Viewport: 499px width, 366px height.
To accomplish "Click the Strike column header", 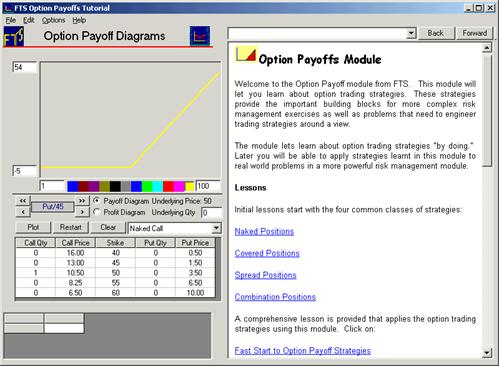I will (115, 243).
